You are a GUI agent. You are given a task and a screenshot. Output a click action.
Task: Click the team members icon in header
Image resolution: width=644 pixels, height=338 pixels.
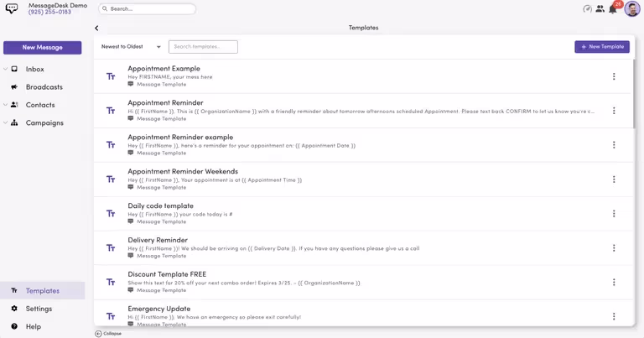click(x=600, y=9)
